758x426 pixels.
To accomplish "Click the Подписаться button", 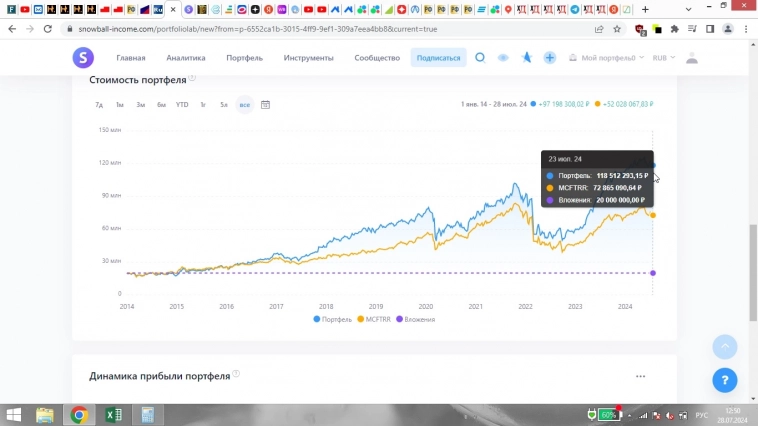I will tap(438, 58).
